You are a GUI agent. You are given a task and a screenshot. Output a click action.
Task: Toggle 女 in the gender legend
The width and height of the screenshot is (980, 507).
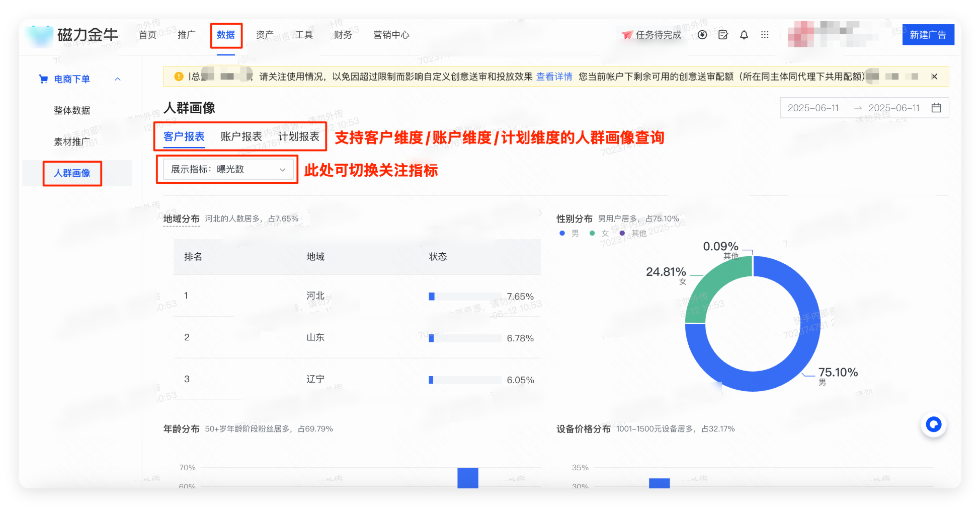click(598, 233)
